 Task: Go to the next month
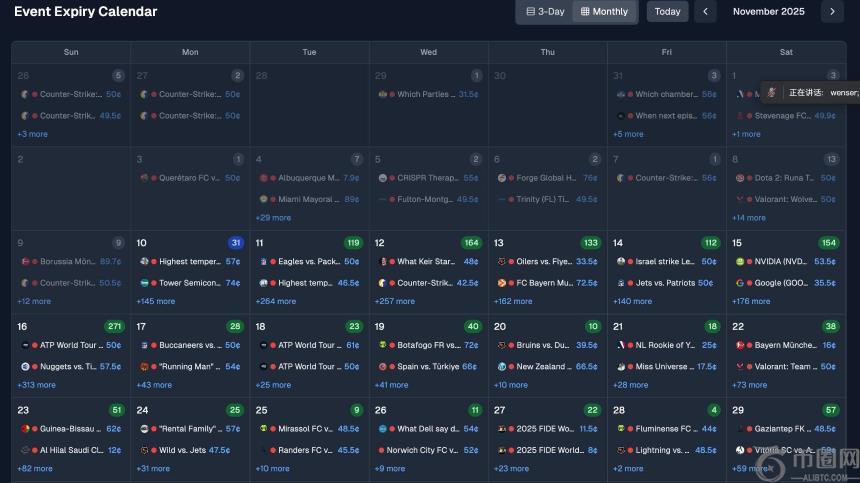(832, 12)
